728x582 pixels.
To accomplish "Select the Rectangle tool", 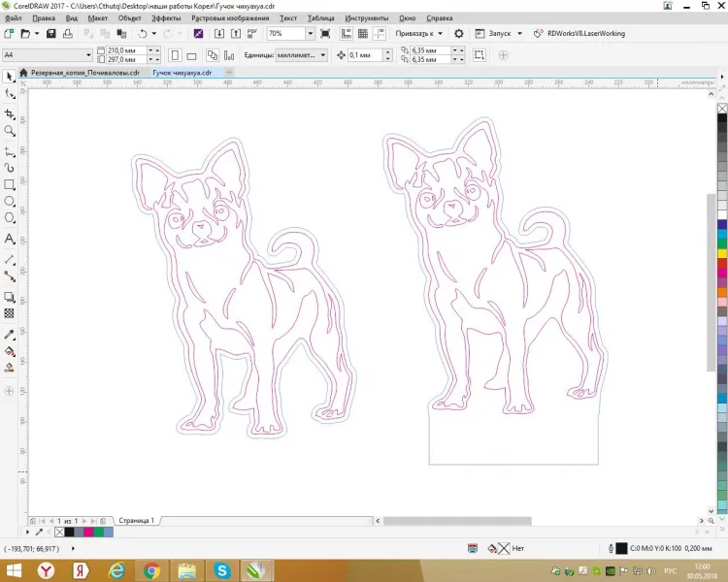I will point(10,184).
